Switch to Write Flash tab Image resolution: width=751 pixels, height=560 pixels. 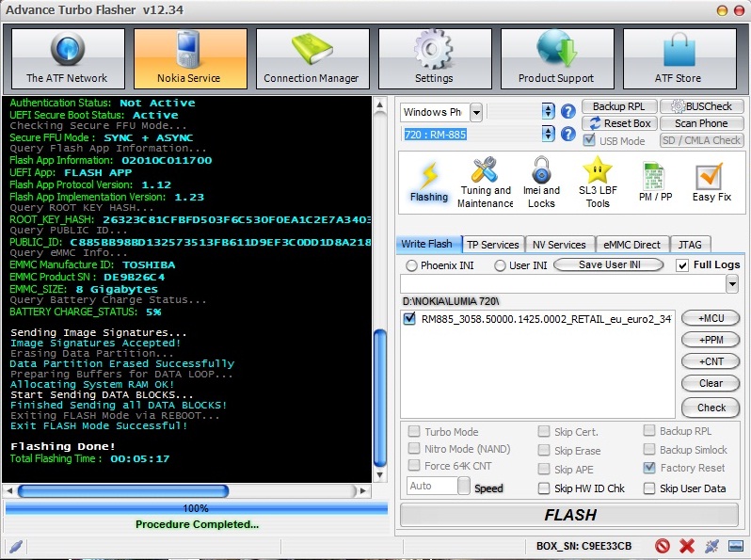(427, 244)
